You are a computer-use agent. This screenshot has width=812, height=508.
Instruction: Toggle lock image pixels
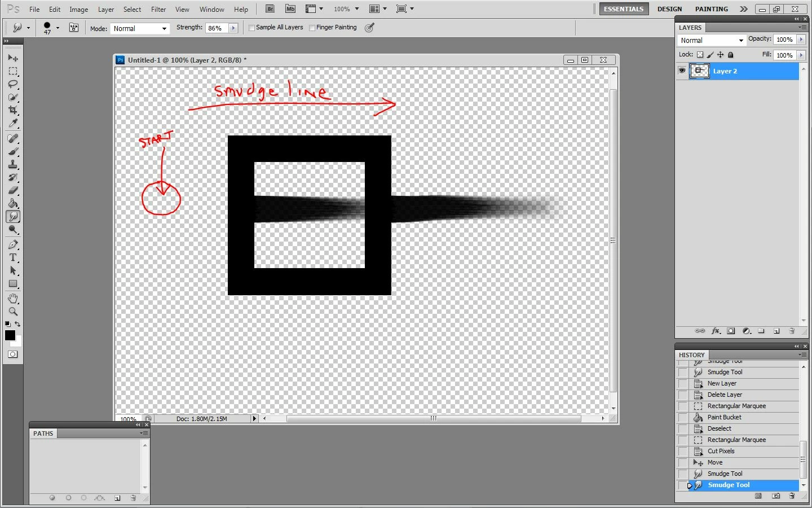coord(710,55)
